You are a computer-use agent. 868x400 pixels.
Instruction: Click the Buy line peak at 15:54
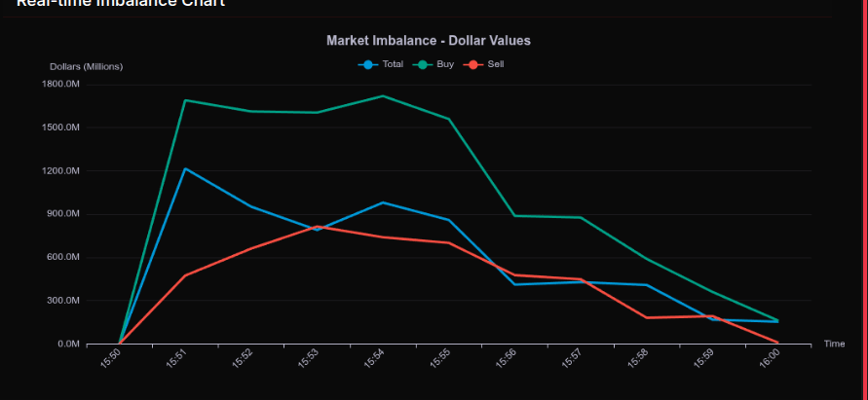(383, 95)
